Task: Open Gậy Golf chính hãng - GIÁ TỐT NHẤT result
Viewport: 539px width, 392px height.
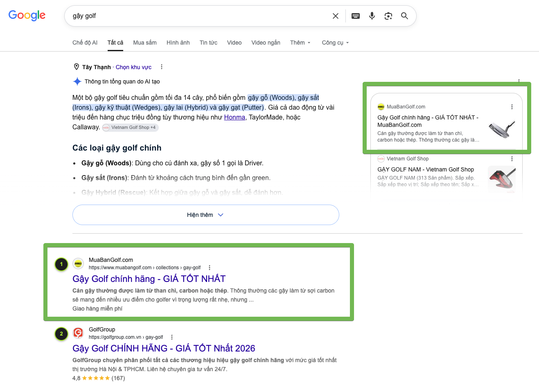Action: coord(149,279)
